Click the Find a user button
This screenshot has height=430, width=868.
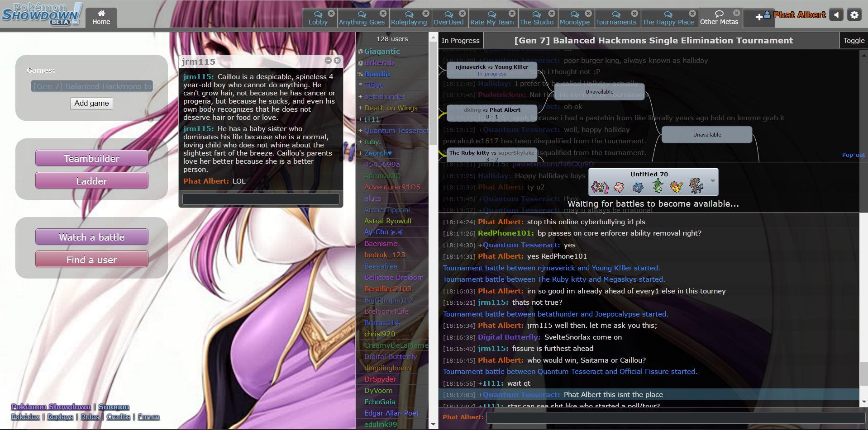[x=92, y=260]
